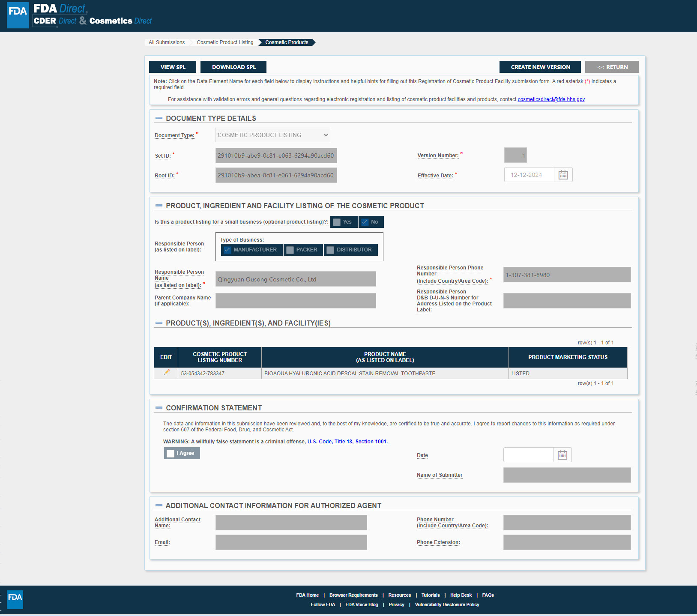Viewport: 697px width, 616px height.
Task: Open the cosmeticsdirect@fda.hhs.gov email link
Action: 551,99
